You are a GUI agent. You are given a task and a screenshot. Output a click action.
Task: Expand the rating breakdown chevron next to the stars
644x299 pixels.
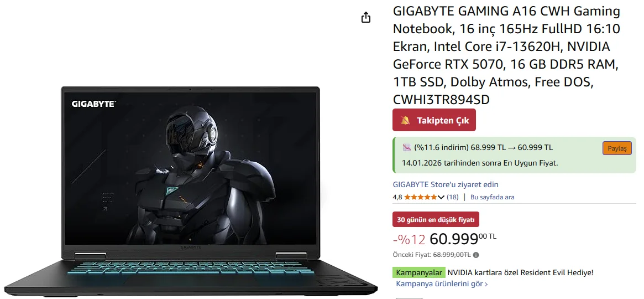pyautogui.click(x=441, y=198)
